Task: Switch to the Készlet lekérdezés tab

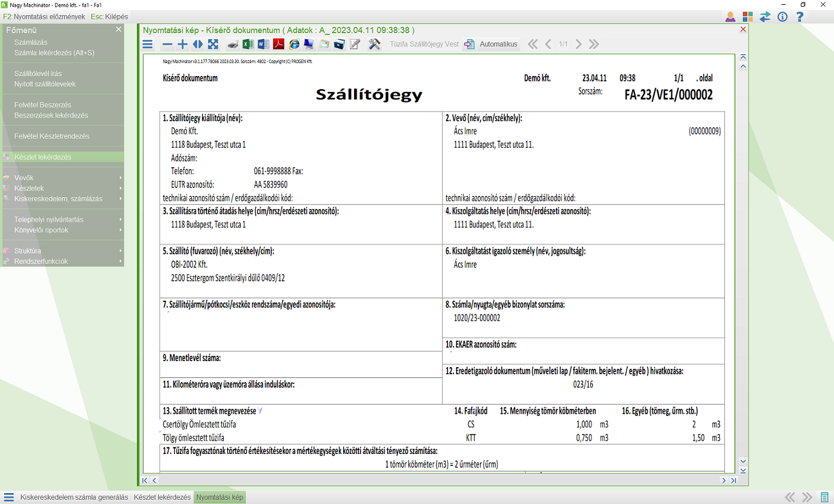Action: point(162,497)
